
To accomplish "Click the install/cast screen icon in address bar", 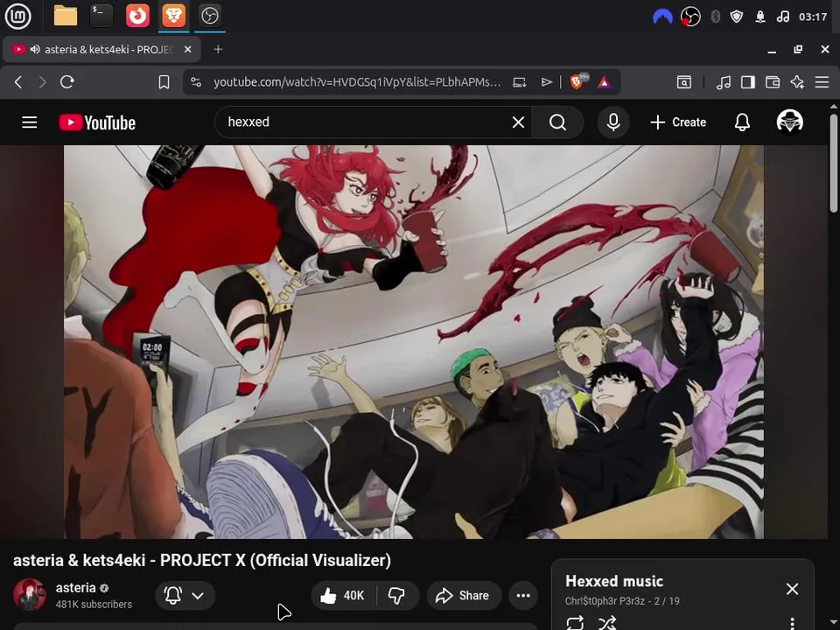I will pos(520,82).
